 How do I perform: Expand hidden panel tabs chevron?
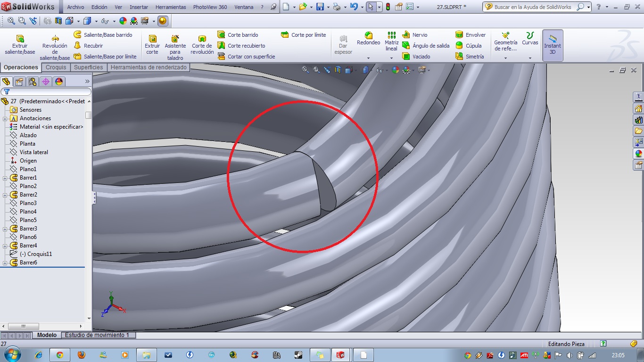(87, 82)
